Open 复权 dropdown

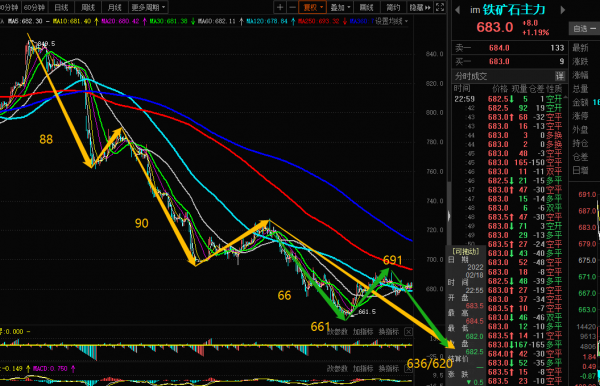click(x=313, y=7)
